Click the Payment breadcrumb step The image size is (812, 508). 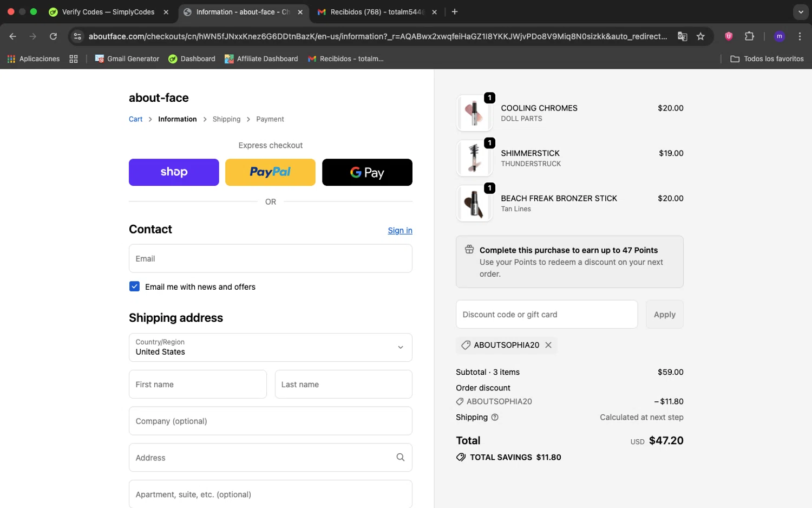(x=270, y=119)
